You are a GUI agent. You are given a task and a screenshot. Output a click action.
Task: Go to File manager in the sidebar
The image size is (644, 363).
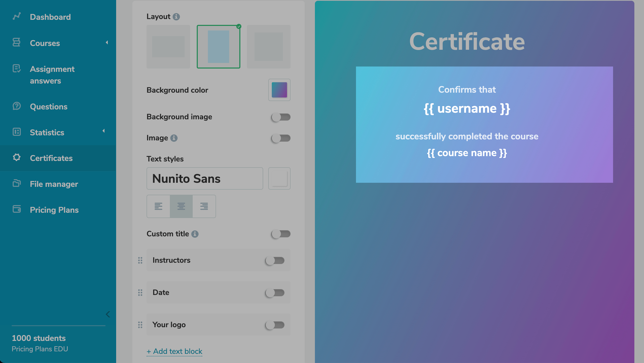pos(54,184)
